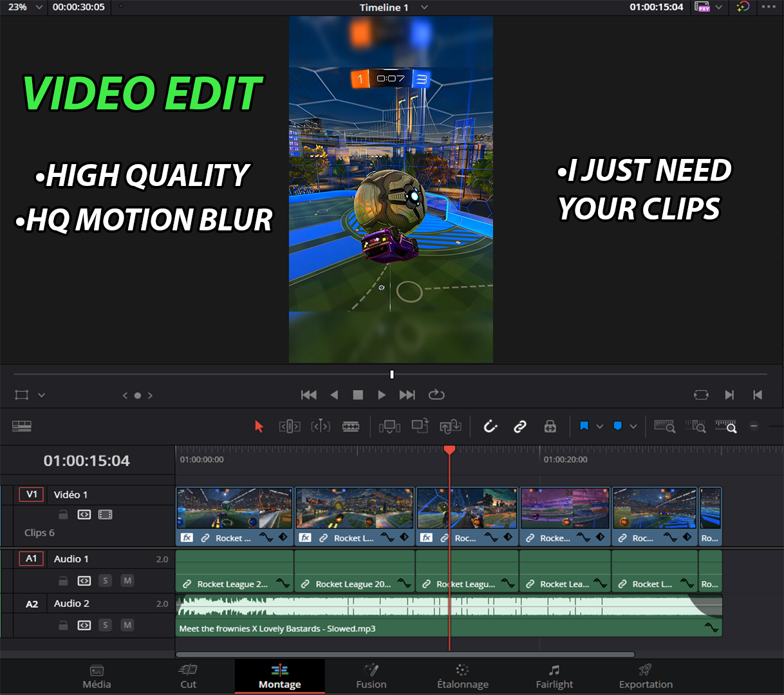Image resolution: width=784 pixels, height=695 pixels.
Task: Go to next edit in viewer
Action: click(x=729, y=394)
